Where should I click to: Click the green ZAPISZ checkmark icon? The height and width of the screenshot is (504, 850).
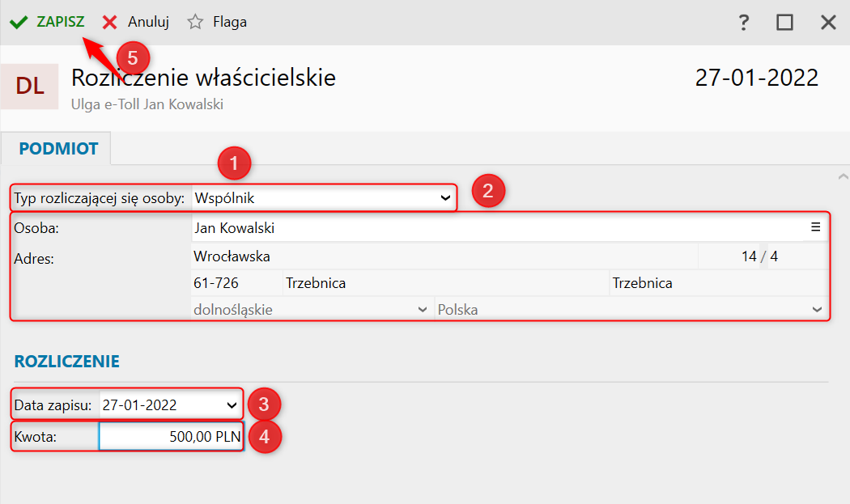(x=19, y=22)
